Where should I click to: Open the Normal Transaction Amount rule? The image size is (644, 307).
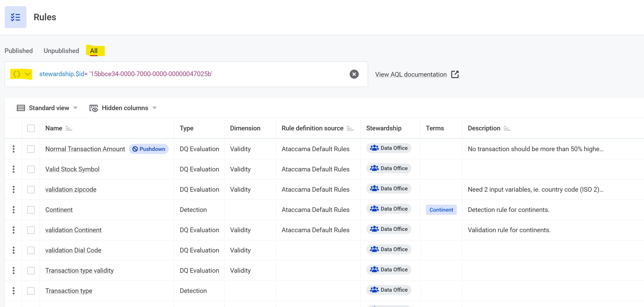click(85, 149)
